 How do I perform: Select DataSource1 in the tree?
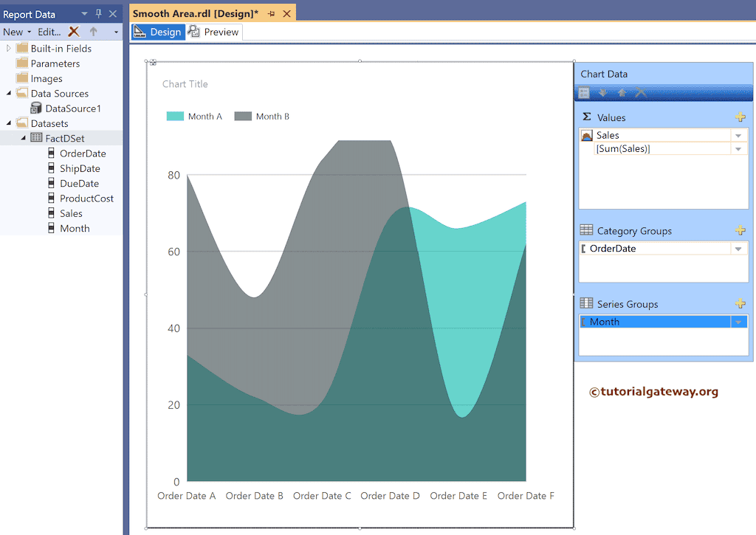click(73, 108)
